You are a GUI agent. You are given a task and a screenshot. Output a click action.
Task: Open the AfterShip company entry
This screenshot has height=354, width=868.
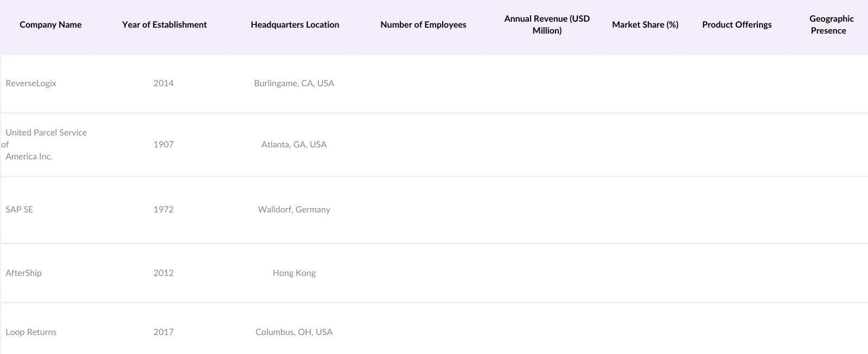click(23, 273)
